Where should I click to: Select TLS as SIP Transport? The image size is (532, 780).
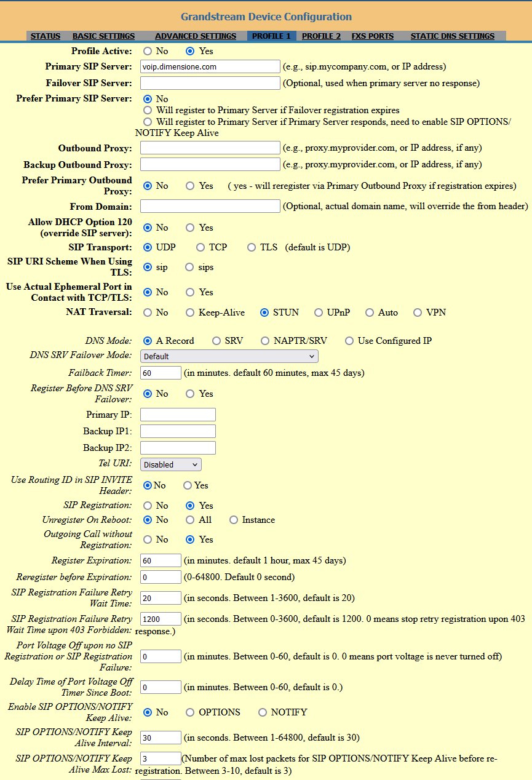[252, 247]
